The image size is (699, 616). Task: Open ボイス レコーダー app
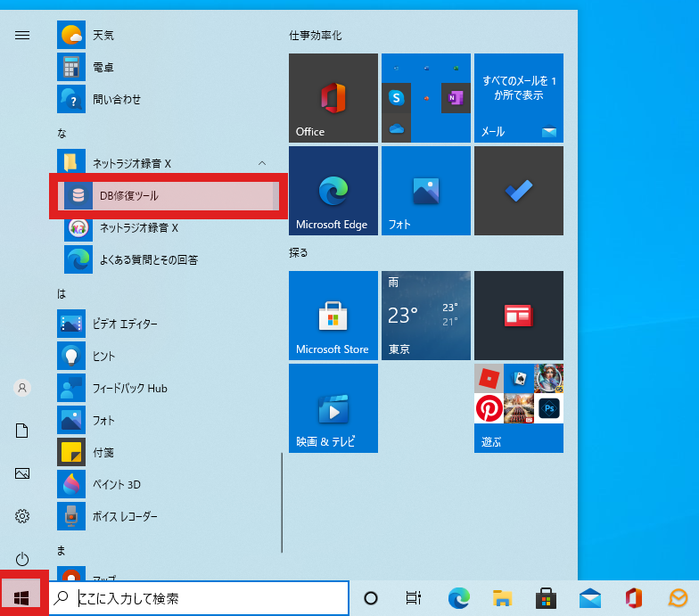point(123,517)
